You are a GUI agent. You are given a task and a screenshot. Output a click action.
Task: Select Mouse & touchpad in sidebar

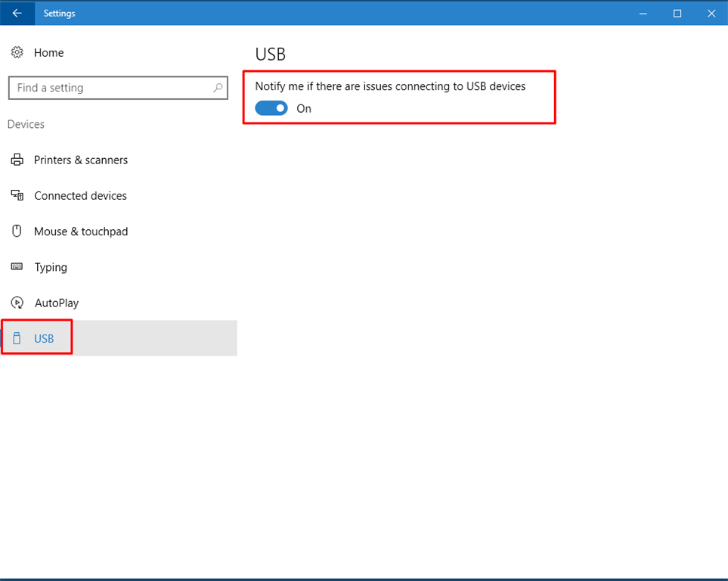(81, 231)
